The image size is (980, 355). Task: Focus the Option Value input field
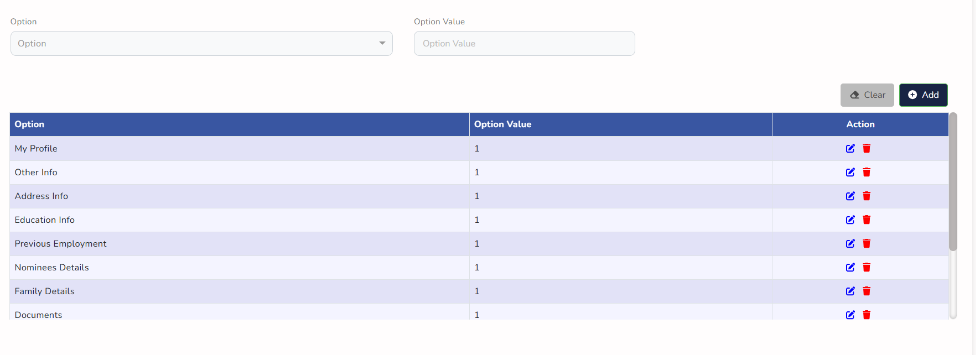524,43
